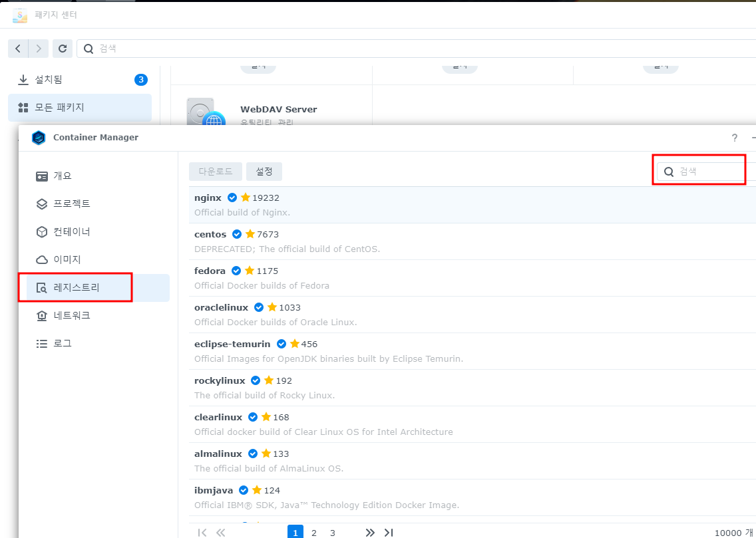This screenshot has width=756, height=538.
Task: Go to previous pages double-left arrow
Action: [x=221, y=532]
